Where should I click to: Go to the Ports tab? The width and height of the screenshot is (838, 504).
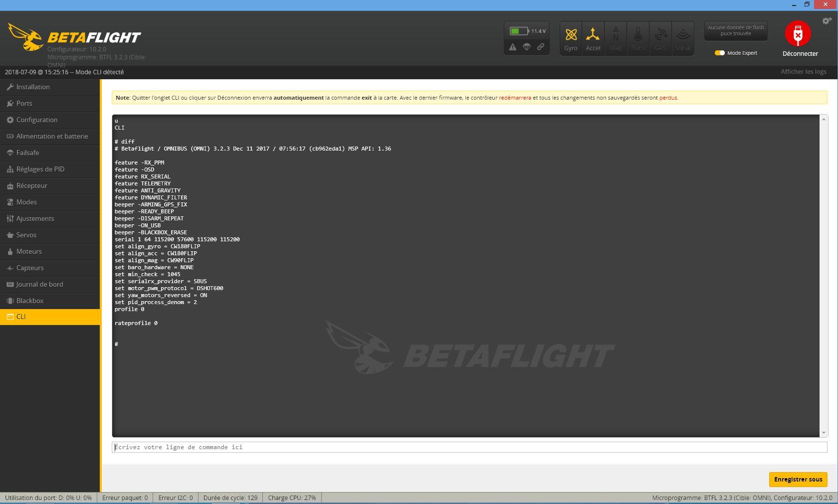[x=24, y=103]
